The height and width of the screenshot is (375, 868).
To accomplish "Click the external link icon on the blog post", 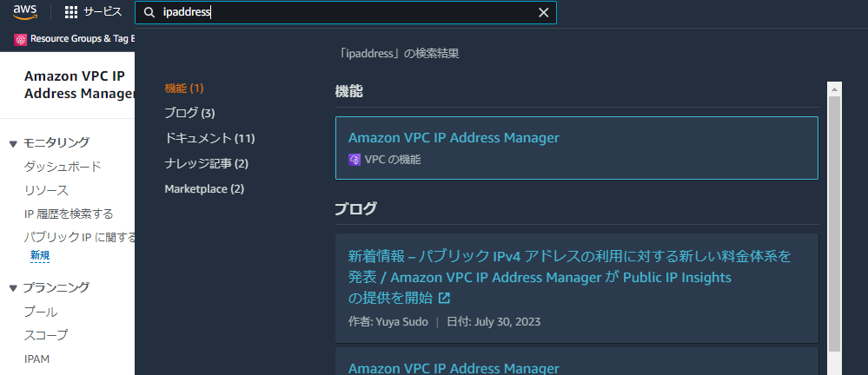I will [x=444, y=298].
